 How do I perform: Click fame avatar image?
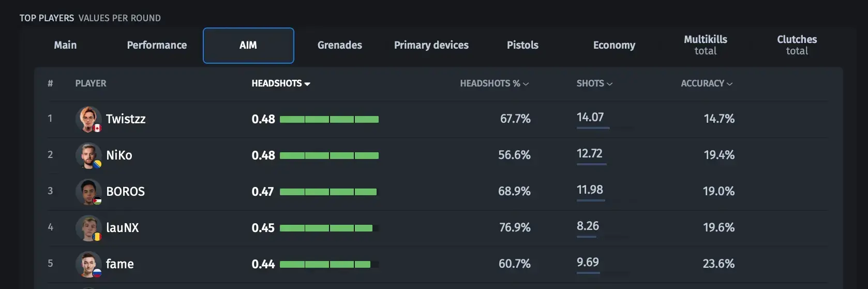88,264
